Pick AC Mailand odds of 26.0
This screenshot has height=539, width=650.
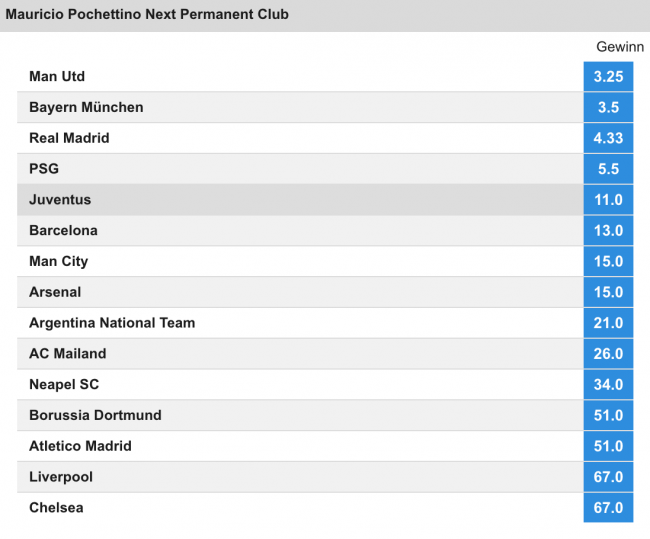[607, 354]
